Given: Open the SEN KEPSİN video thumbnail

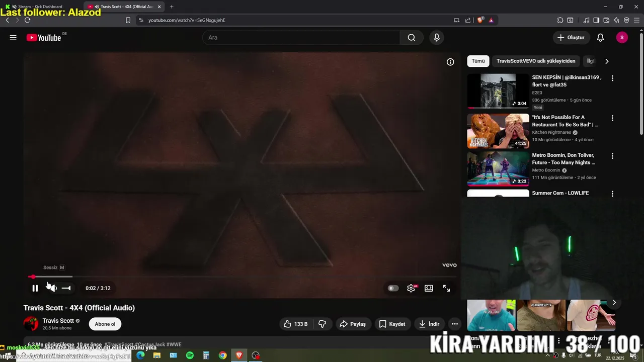Looking at the screenshot, I should coord(498,91).
